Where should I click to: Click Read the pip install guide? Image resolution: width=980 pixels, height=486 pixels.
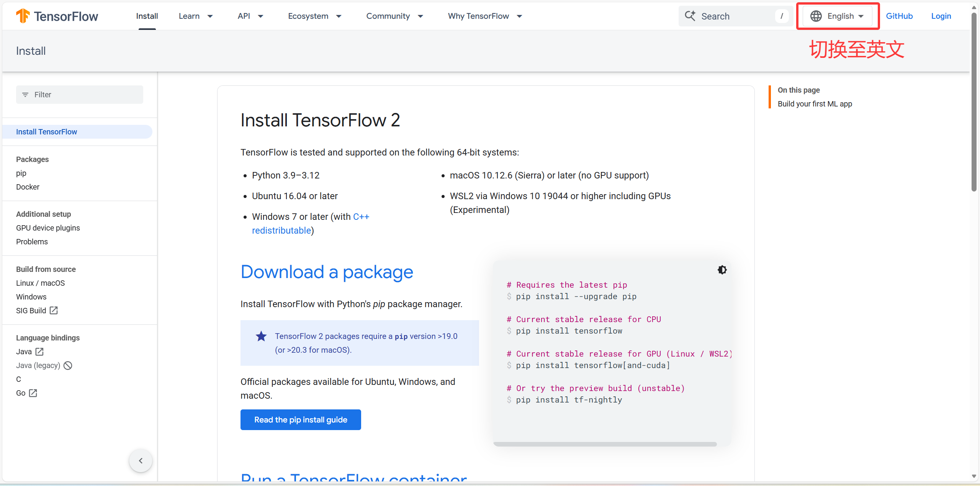(x=301, y=420)
